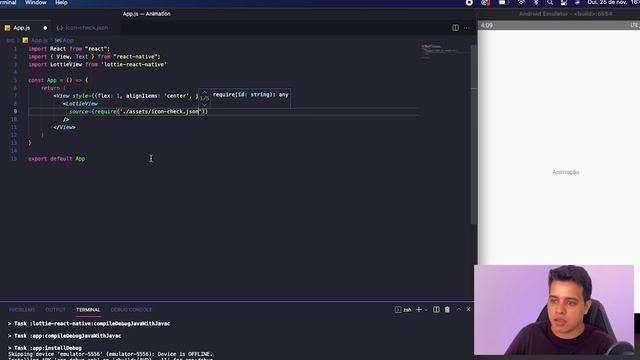Switch to the Output panel tab
The width and height of the screenshot is (640, 360).
(x=55, y=310)
